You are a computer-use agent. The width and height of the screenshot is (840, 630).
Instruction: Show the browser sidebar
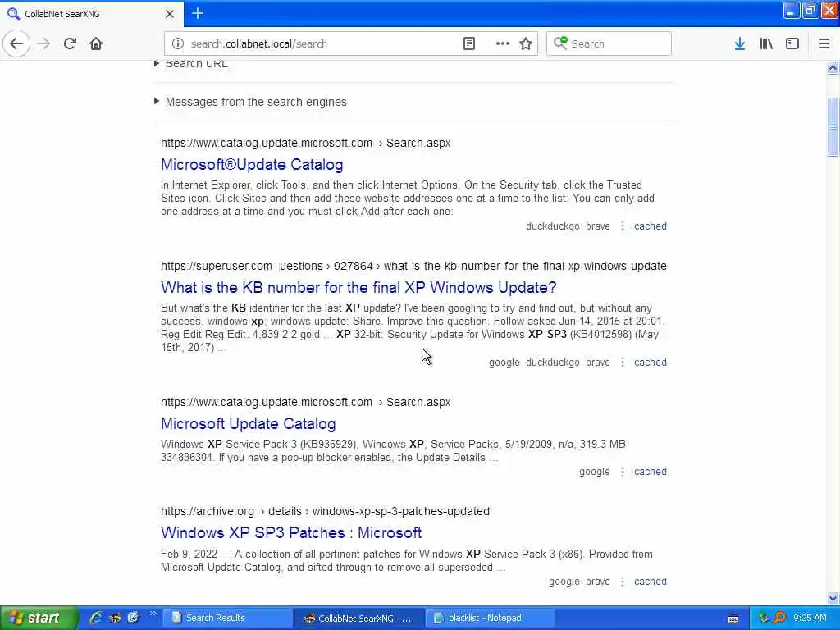point(792,43)
